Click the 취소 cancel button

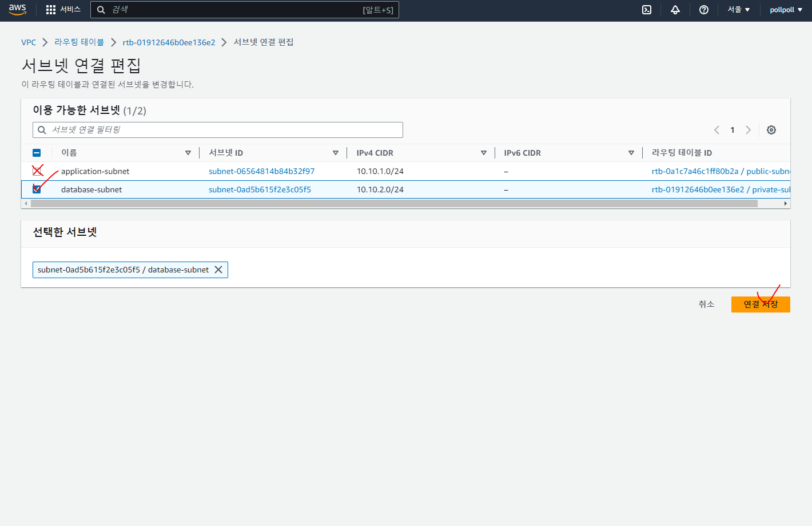pos(706,304)
